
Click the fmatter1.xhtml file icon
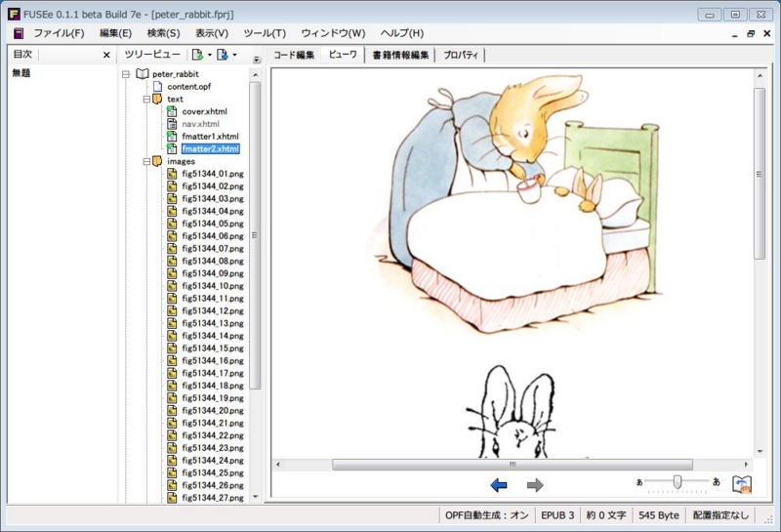[172, 137]
